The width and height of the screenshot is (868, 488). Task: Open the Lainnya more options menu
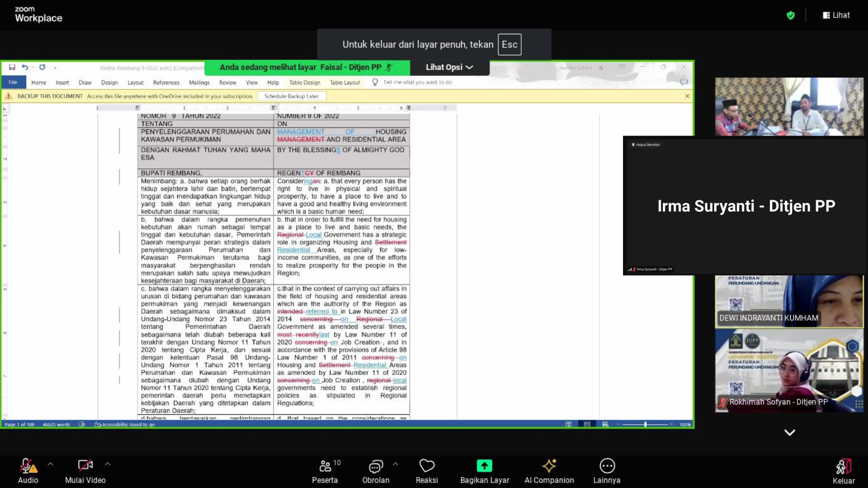(607, 471)
